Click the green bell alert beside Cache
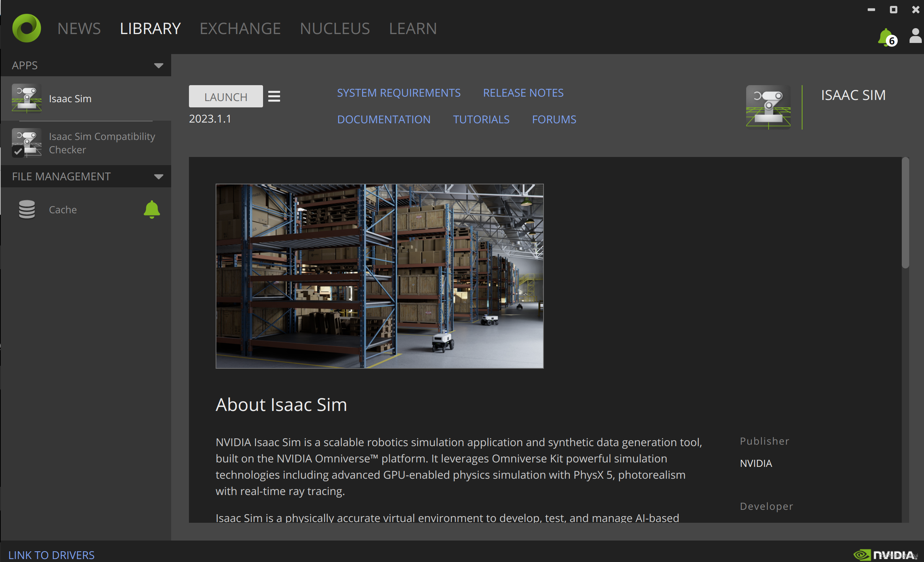 (x=152, y=210)
